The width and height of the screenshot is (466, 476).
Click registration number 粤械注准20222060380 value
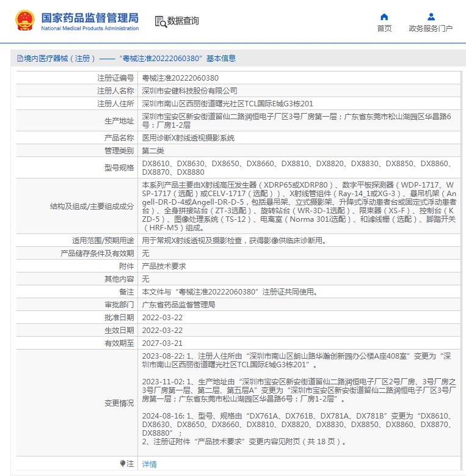pos(180,78)
